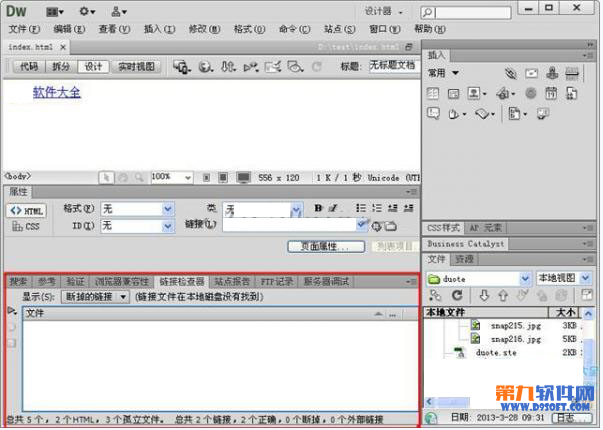Toggle HTML properties mode
The image size is (603, 430).
coord(27,211)
